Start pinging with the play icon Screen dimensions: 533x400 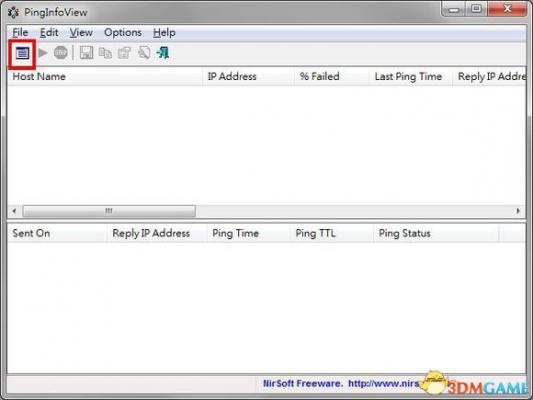(x=42, y=53)
